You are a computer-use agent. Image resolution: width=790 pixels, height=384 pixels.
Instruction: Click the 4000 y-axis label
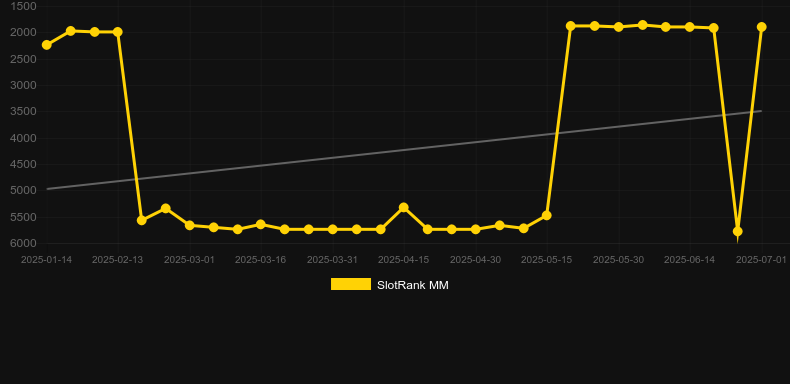[23, 138]
